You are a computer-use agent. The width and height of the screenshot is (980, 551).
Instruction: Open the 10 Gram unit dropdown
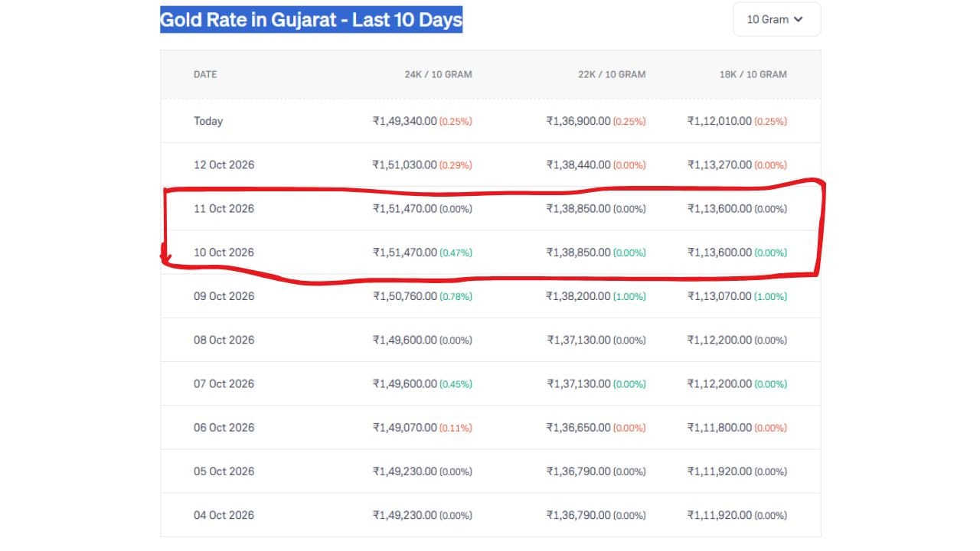[776, 19]
